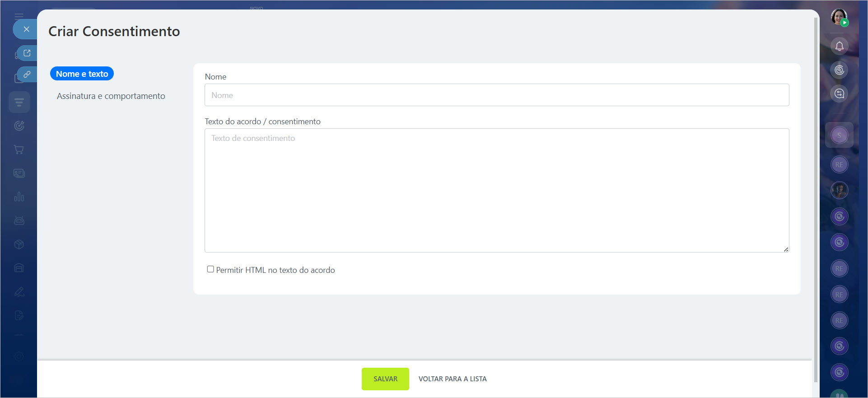Select the Nome e texto tab
Image resolution: width=868 pixels, height=398 pixels.
[x=82, y=74]
